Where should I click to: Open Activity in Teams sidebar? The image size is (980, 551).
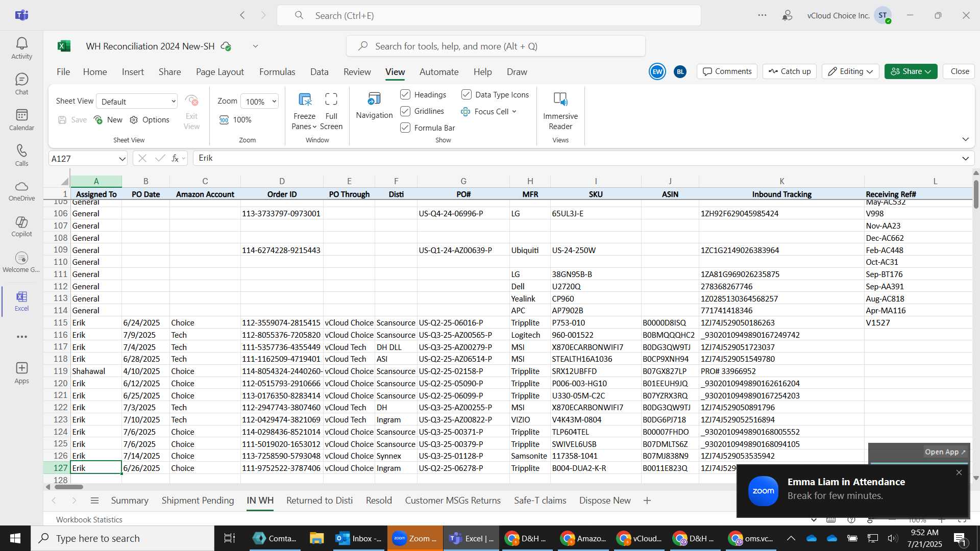click(21, 48)
